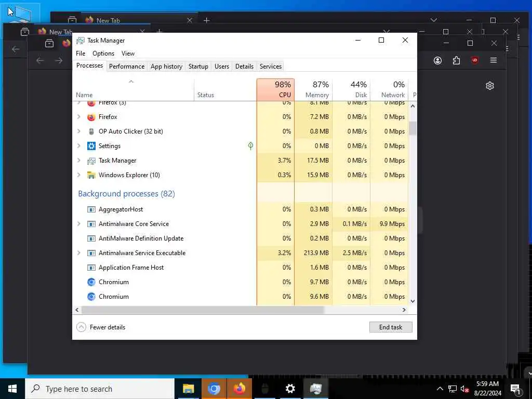This screenshot has height=399, width=532.
Task: Expand Antimalware Service Executable group
Action: coord(79,253)
